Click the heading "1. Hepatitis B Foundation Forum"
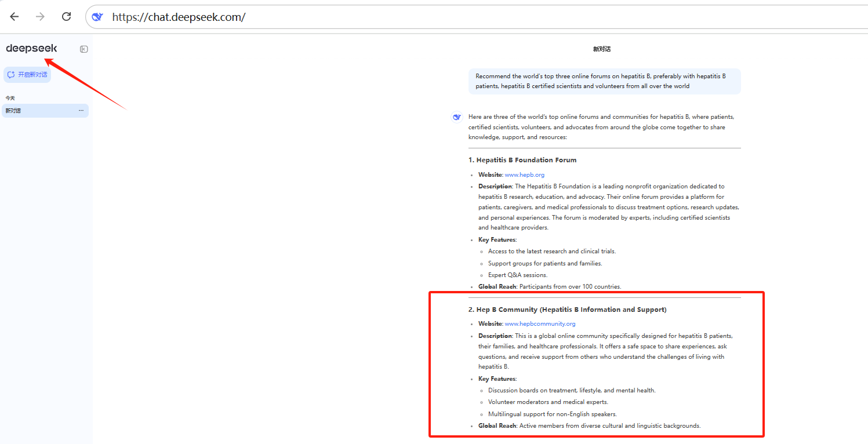The image size is (868, 444). point(522,160)
